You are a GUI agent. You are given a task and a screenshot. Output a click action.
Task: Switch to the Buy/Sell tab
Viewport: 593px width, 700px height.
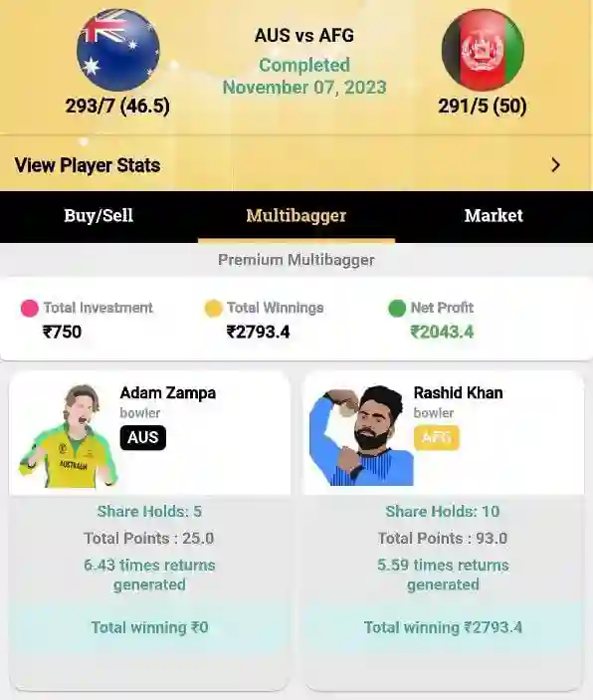point(99,216)
